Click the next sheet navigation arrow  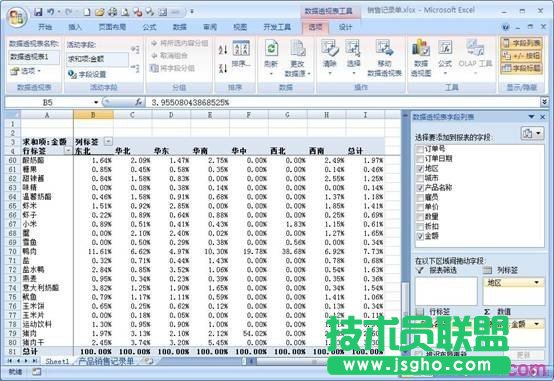[26, 361]
